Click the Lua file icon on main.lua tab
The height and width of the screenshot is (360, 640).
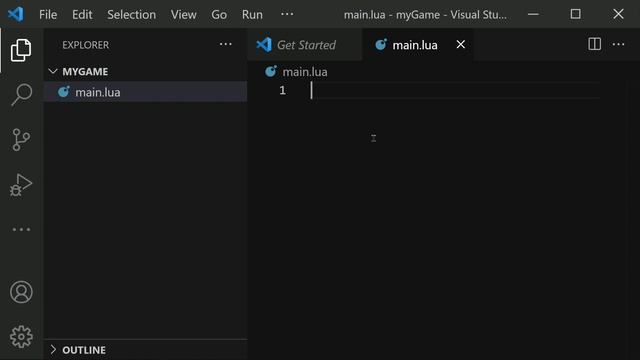coord(381,44)
